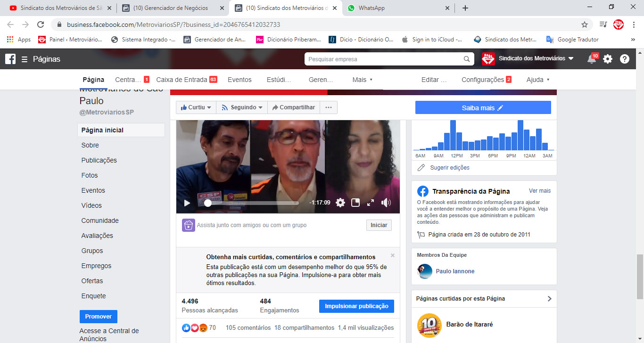This screenshot has height=343, width=644.
Task: Switch video to picture-in-picture mode
Action: (x=355, y=203)
